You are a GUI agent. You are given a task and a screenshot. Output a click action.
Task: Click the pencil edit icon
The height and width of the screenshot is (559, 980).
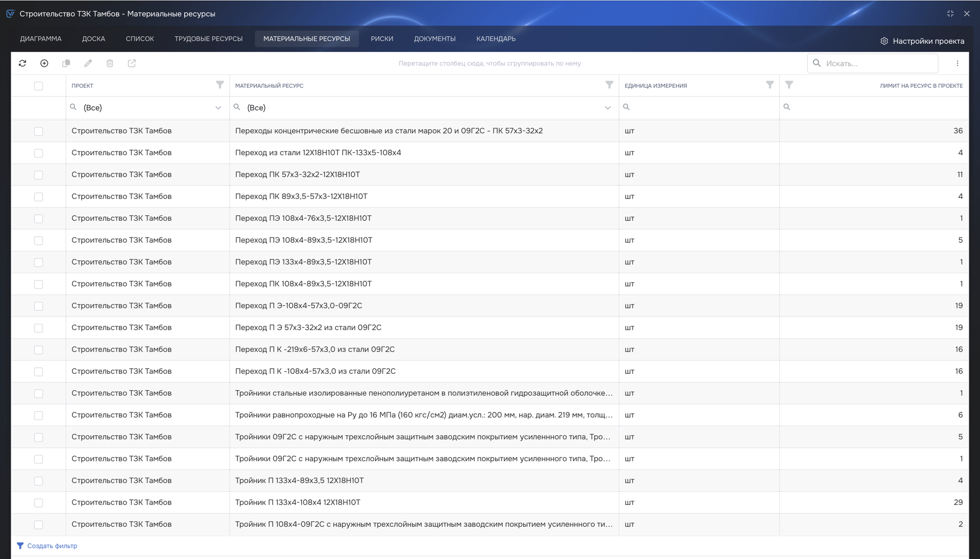click(88, 63)
